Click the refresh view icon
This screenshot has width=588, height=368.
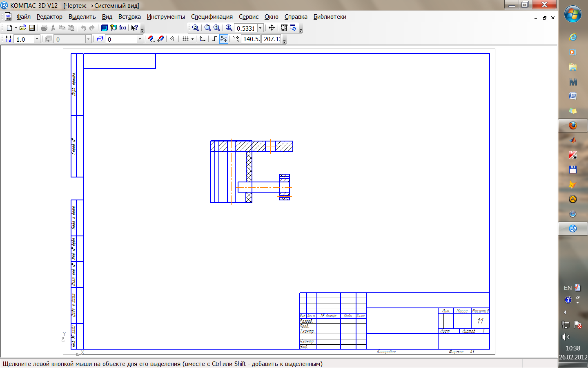coord(293,28)
